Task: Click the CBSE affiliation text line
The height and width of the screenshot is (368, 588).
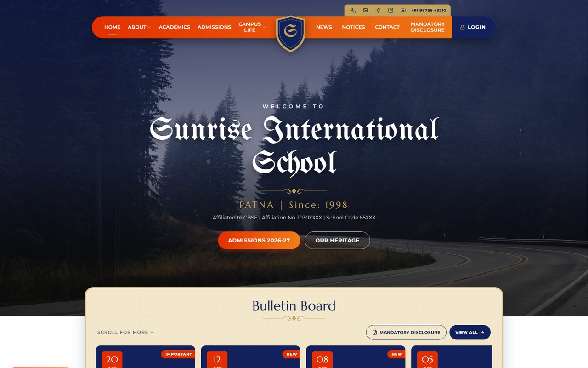Action: pyautogui.click(x=294, y=218)
